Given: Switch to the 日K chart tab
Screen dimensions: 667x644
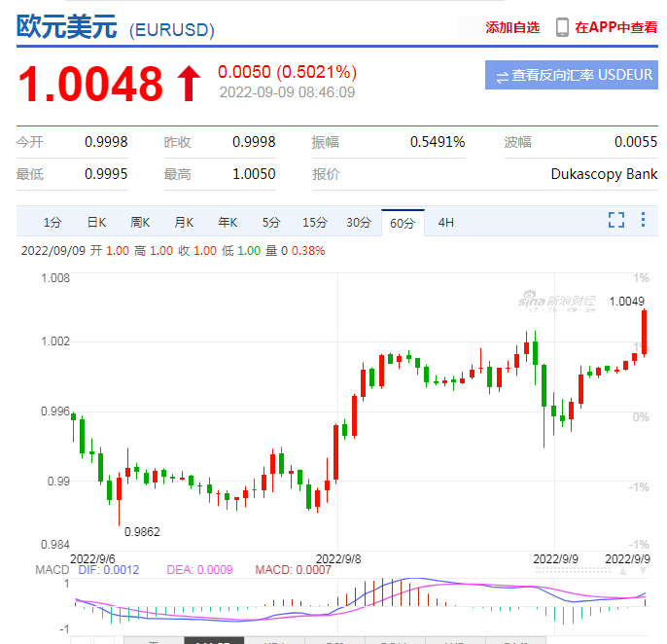Looking at the screenshot, I should (96, 222).
